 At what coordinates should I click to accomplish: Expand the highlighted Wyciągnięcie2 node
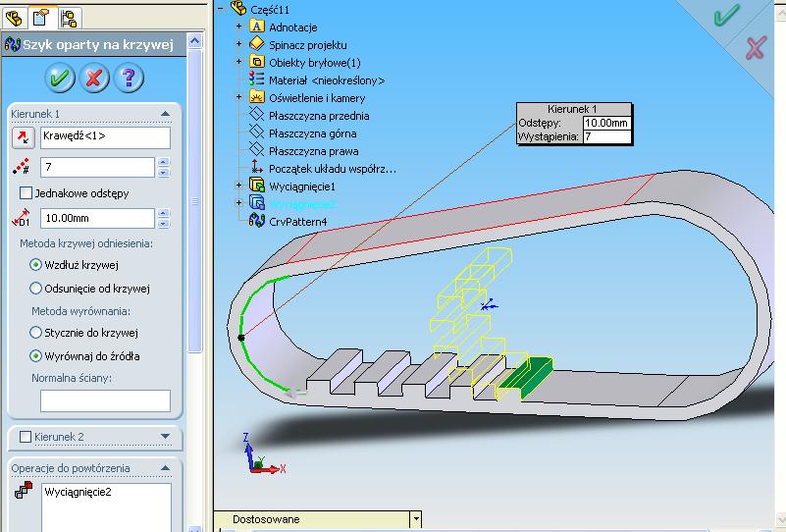point(239,202)
